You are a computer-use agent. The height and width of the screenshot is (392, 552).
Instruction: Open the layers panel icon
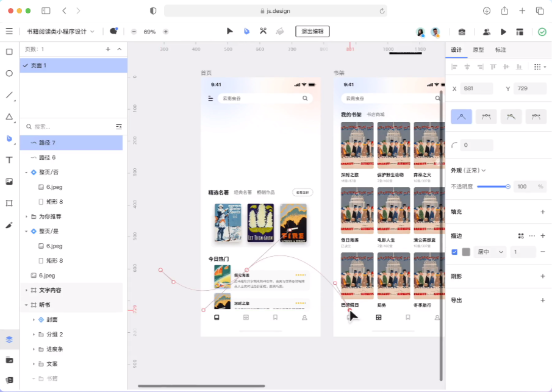[x=10, y=339]
